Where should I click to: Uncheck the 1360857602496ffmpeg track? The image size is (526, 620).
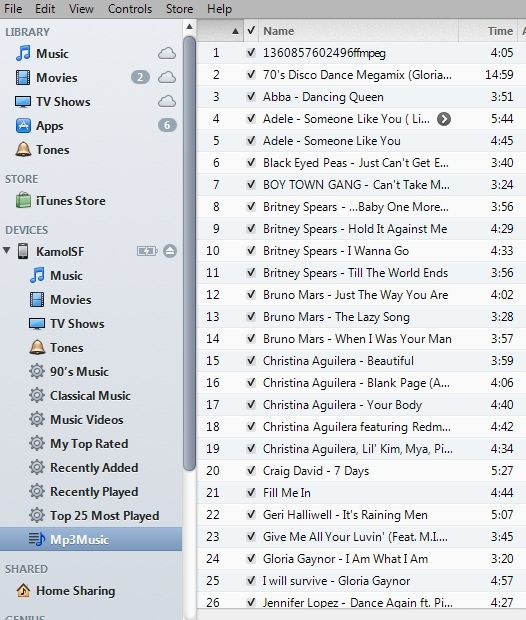click(251, 53)
